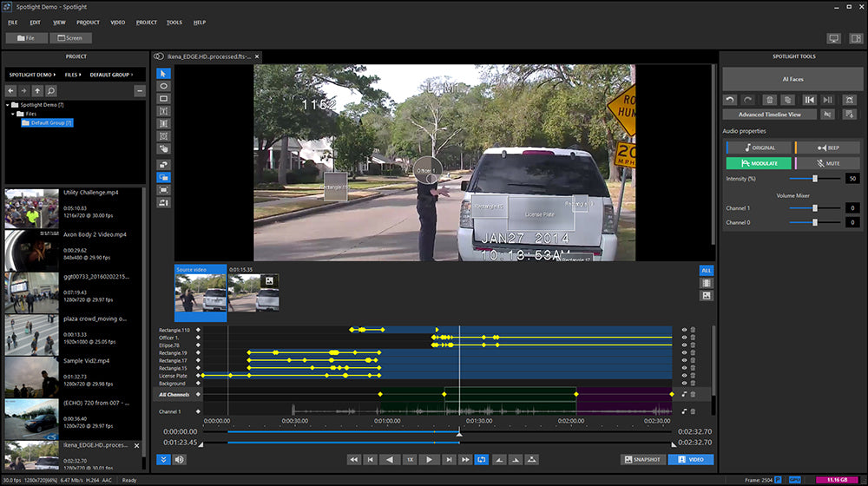This screenshot has height=486, width=868.
Task: Collapse the Files folder in tree
Action: [x=15, y=114]
